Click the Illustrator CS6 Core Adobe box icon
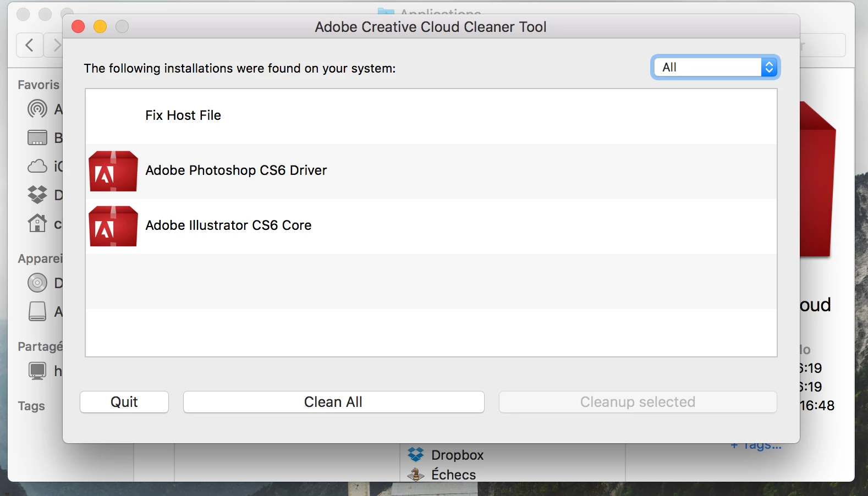The width and height of the screenshot is (868, 496). (x=113, y=226)
